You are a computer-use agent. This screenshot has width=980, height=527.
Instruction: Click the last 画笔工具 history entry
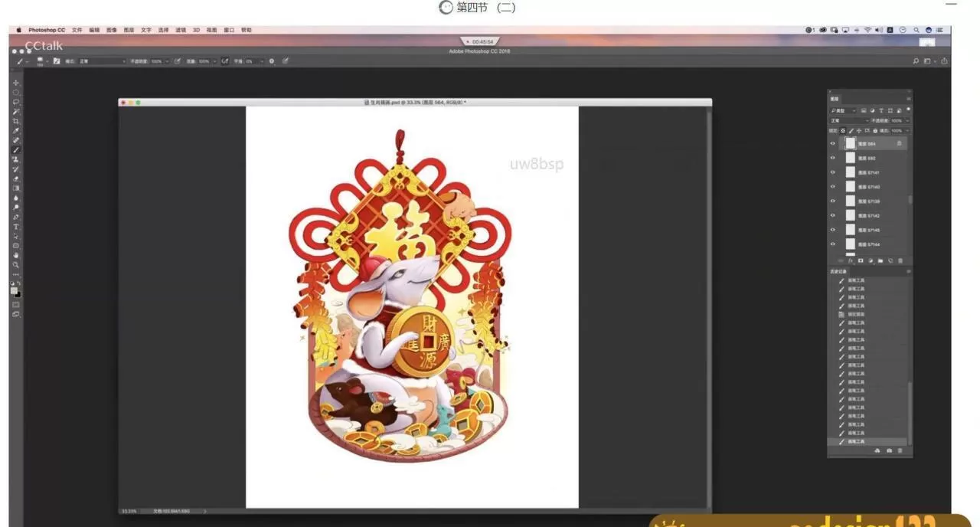855,442
